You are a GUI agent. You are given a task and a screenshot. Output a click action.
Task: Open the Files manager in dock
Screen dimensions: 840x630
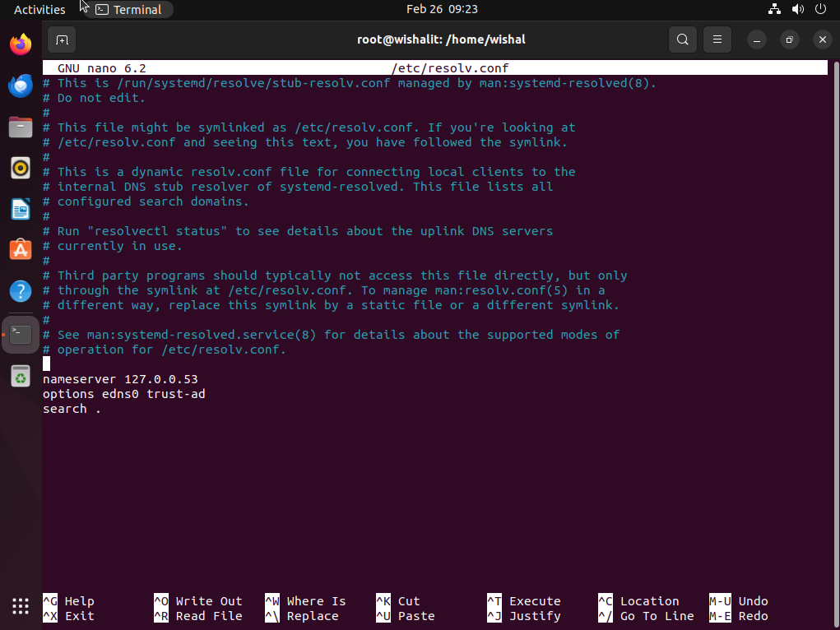point(21,127)
